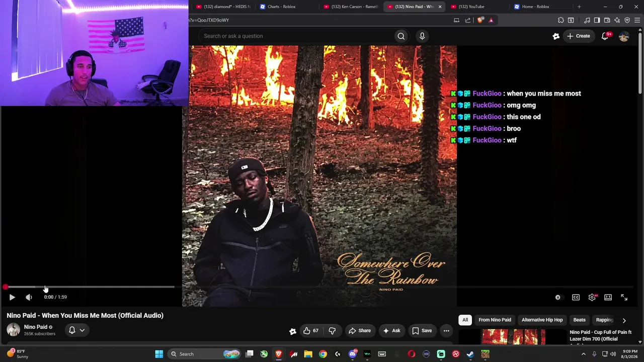Viewport: 644px width, 362px height.
Task: Open more actions menu beside Save
Action: 446,331
